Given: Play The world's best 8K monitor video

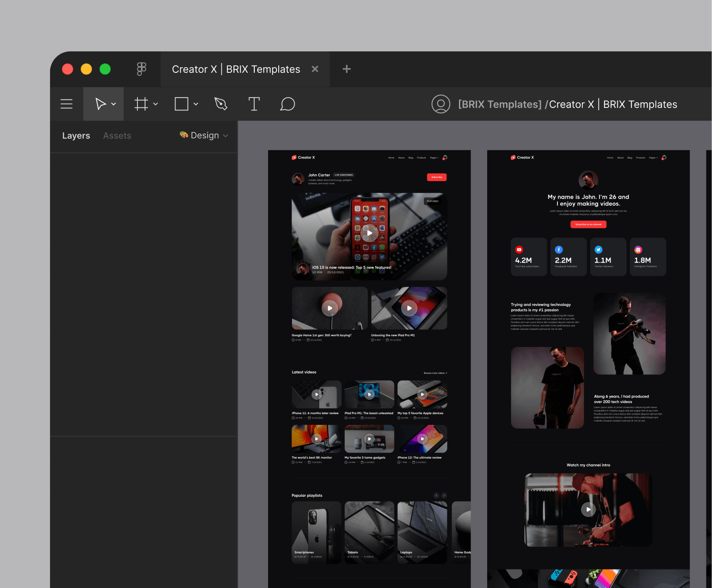Looking at the screenshot, I should point(316,439).
